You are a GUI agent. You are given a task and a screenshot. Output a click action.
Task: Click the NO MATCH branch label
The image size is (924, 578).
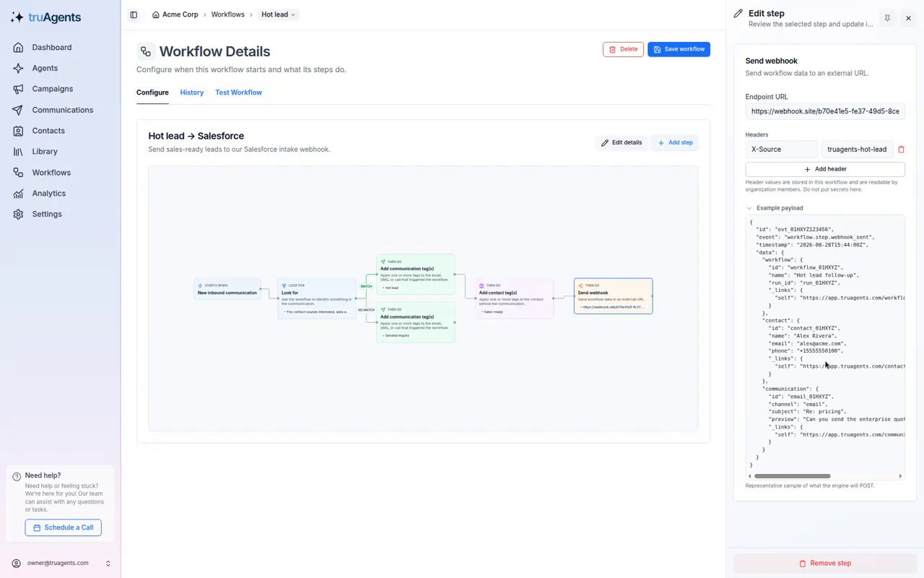367,310
